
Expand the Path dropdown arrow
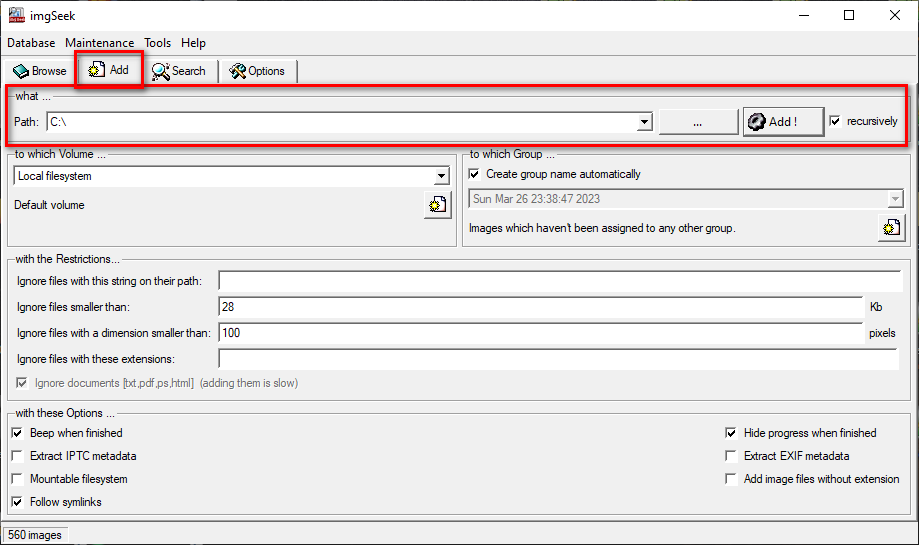[645, 122]
